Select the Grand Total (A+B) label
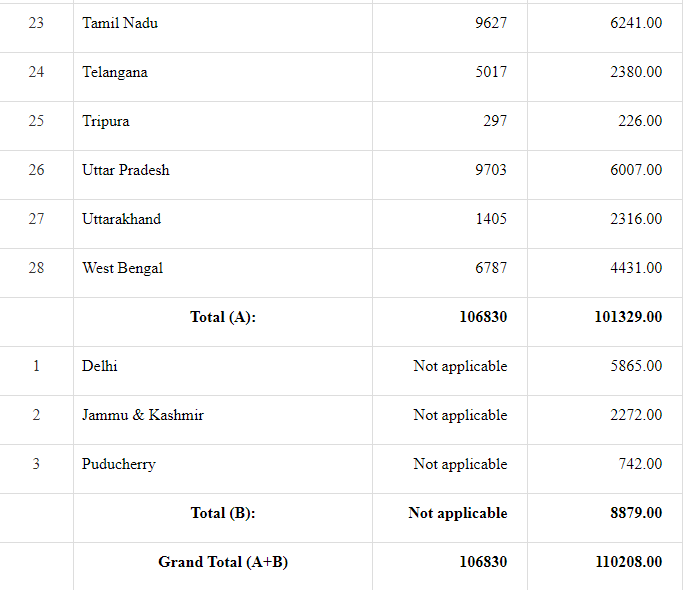683x590 pixels. [x=223, y=562]
